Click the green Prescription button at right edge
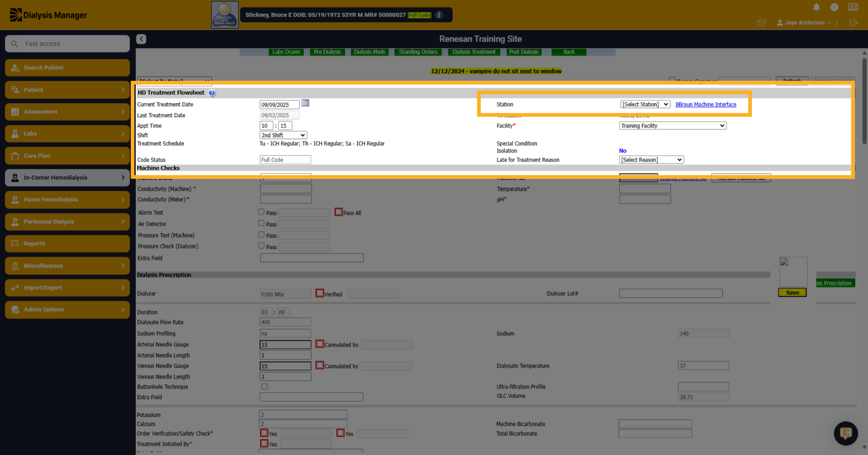868x455 pixels. [x=835, y=283]
